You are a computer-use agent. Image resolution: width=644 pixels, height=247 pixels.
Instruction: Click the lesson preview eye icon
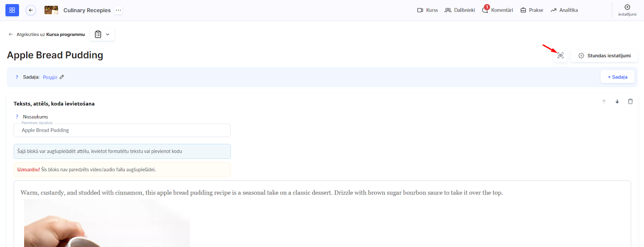[x=560, y=56]
